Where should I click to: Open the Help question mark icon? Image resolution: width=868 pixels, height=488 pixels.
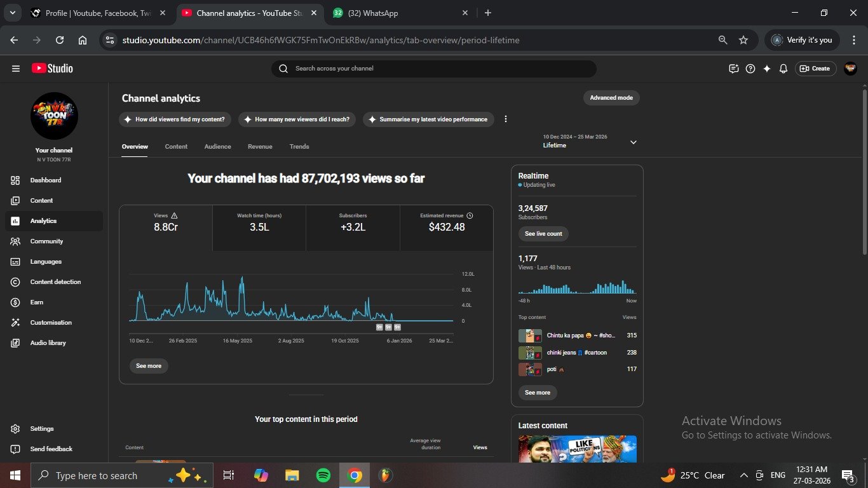point(750,69)
